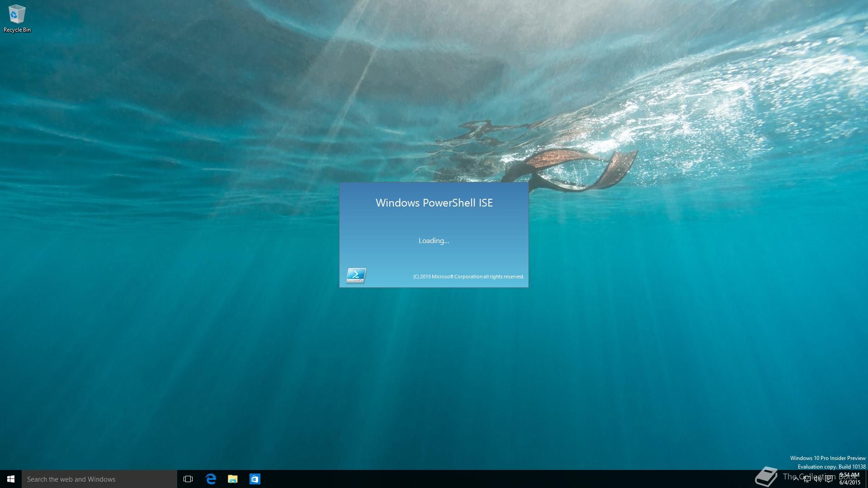Open the Action Center notifications icon
This screenshot has width=868, height=488.
pos(829,479)
